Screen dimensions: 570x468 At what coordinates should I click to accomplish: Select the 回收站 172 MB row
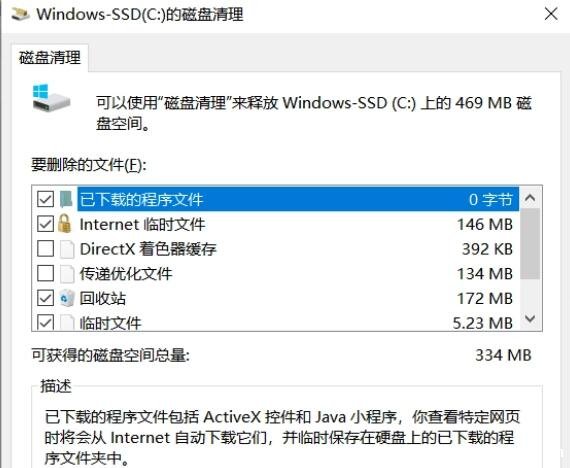[277, 298]
